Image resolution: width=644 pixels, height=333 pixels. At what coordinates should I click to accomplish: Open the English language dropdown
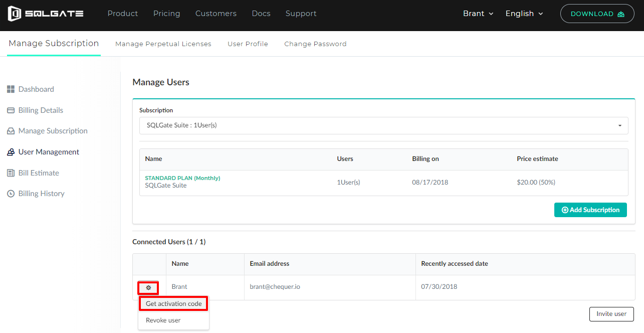524,14
